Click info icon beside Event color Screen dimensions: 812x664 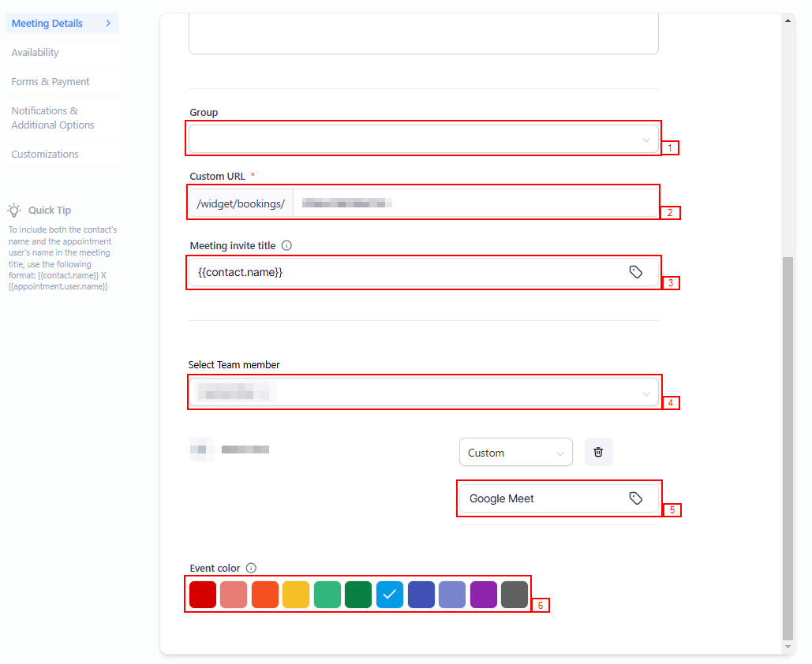pyautogui.click(x=251, y=568)
